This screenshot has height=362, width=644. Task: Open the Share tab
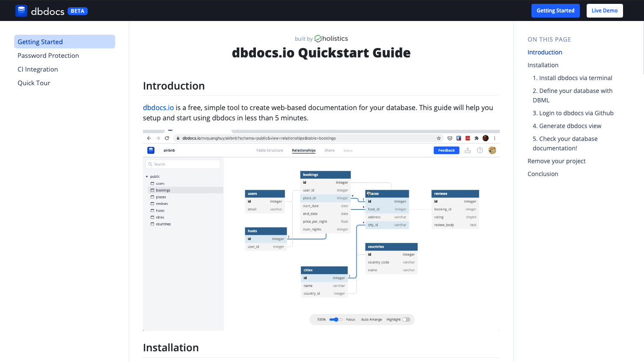point(329,150)
